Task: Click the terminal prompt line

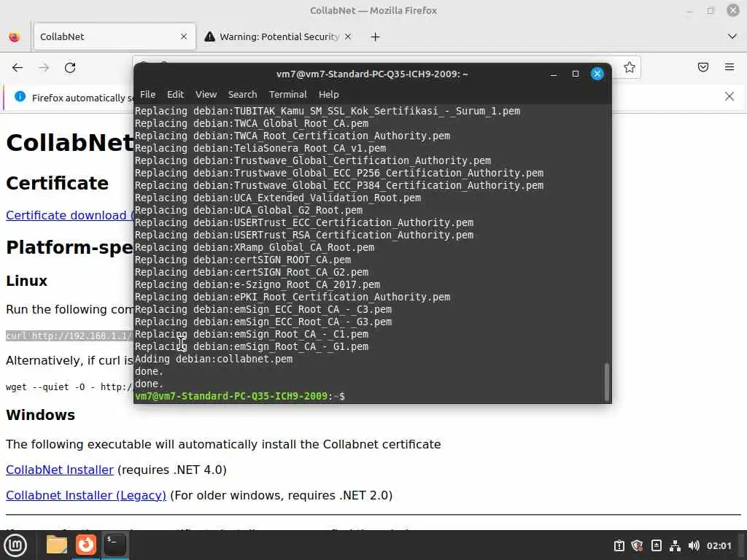Action: [x=240, y=396]
